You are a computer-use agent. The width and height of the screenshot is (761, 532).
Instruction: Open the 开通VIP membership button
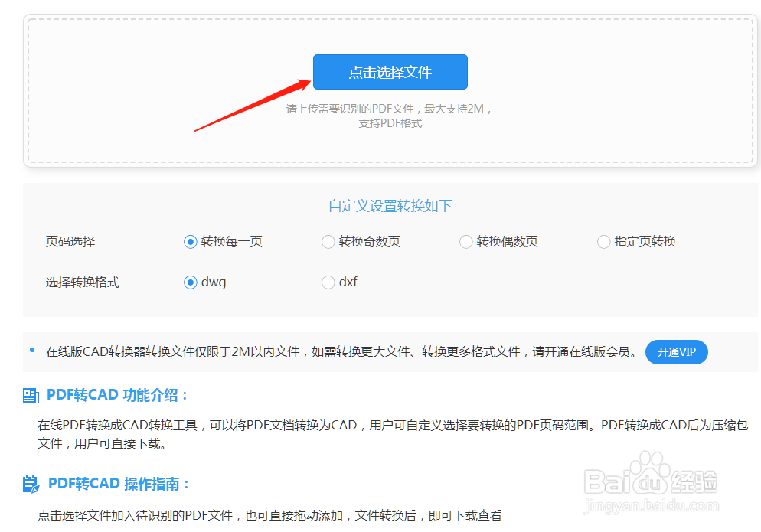(676, 352)
